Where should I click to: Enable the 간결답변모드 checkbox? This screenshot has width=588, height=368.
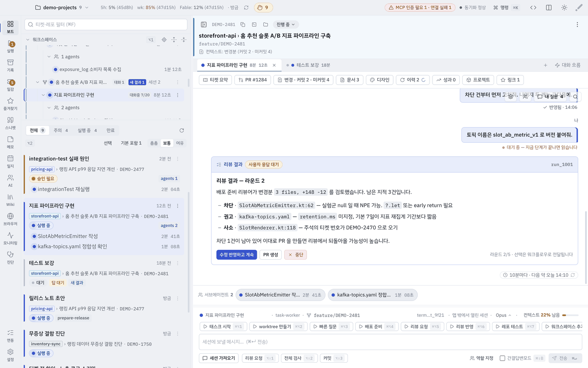pos(503,358)
